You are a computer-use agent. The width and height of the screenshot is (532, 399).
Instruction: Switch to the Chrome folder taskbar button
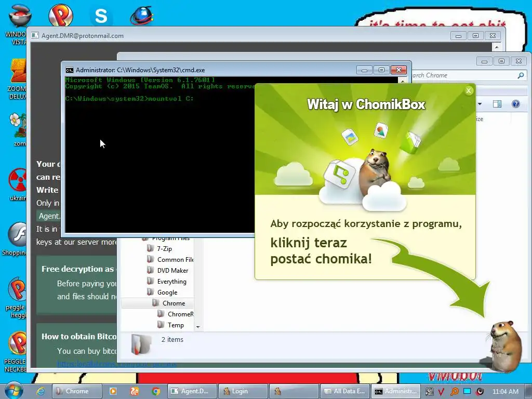click(x=77, y=391)
